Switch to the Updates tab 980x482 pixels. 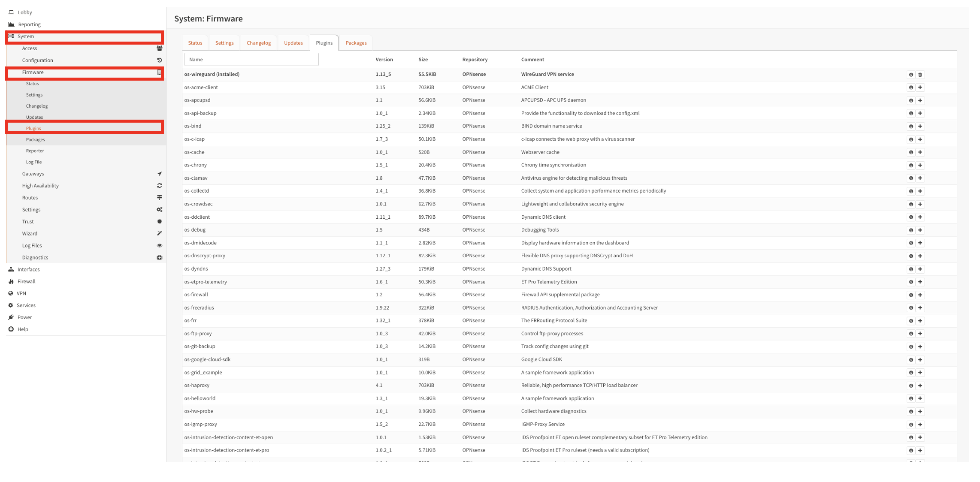(x=293, y=43)
